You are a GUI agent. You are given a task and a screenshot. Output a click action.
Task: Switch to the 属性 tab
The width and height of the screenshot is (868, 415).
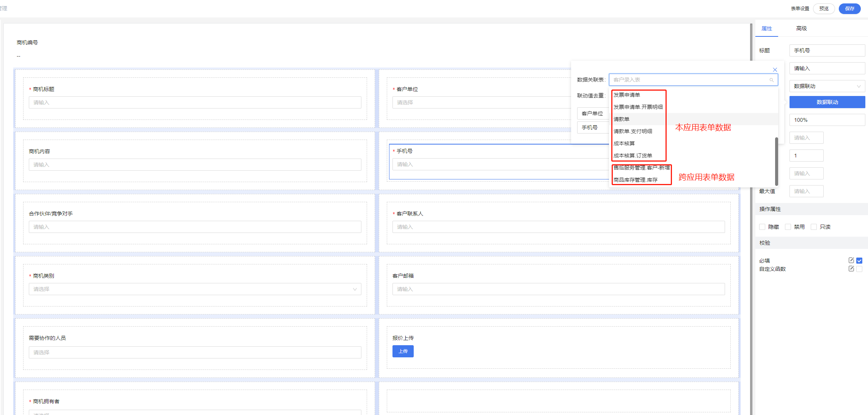coord(767,28)
